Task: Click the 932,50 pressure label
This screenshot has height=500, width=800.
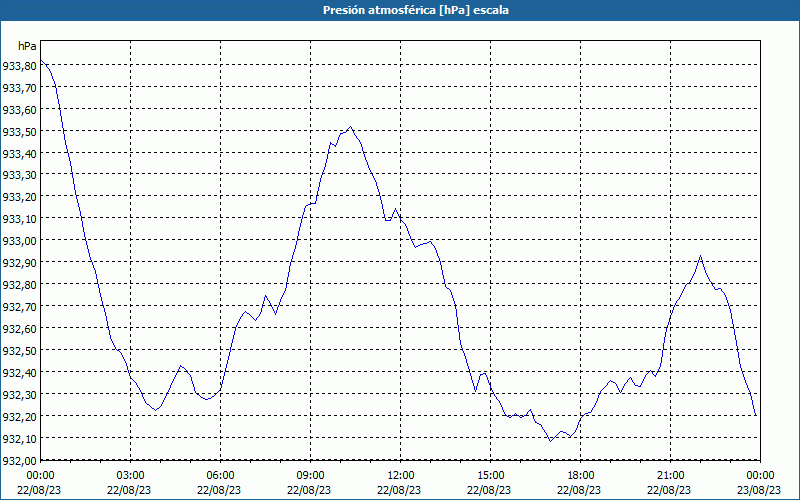Action: point(19,351)
